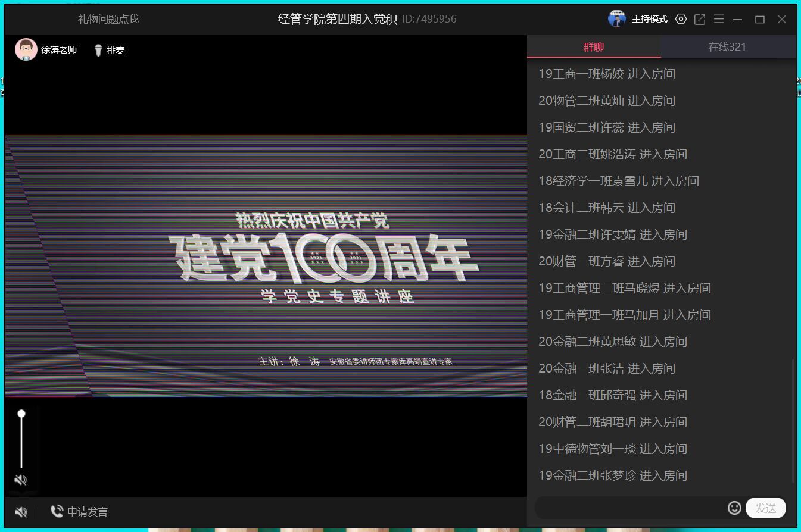The image size is (801, 532).
Task: Open the emoji picker in chat
Action: pos(734,508)
